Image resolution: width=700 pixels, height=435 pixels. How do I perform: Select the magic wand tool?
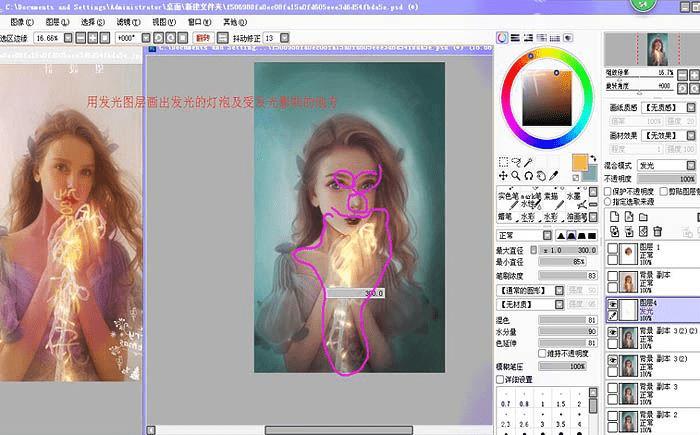coord(529,162)
